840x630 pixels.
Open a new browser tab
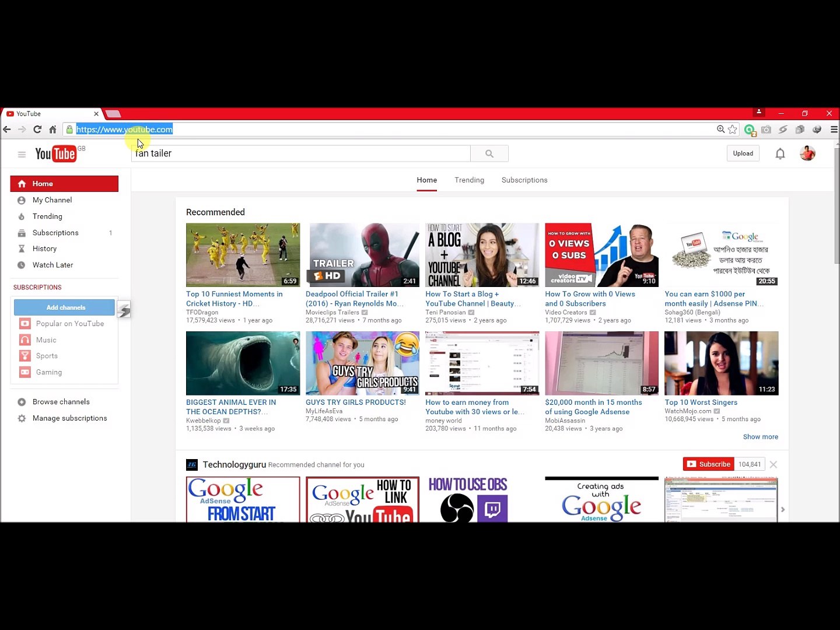pos(113,114)
